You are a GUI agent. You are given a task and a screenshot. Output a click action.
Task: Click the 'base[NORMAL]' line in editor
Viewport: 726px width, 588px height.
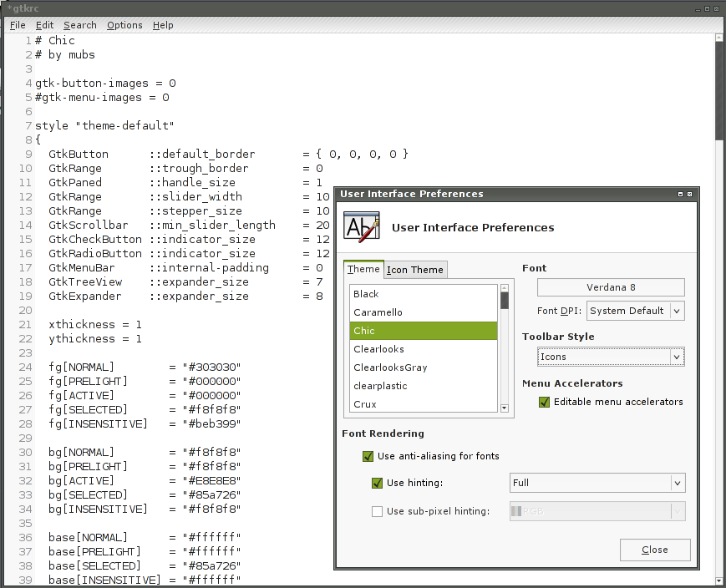point(145,538)
